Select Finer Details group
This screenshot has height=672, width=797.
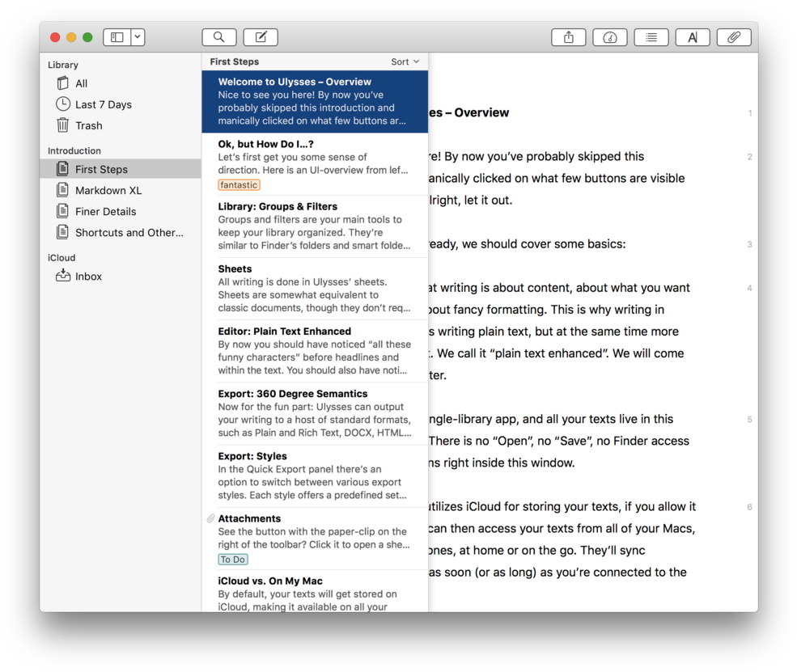(121, 211)
